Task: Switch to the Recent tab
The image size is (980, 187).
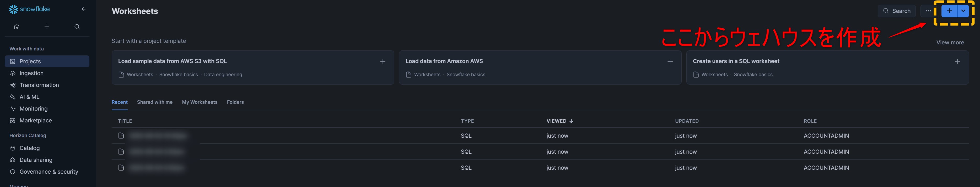Action: click(120, 102)
